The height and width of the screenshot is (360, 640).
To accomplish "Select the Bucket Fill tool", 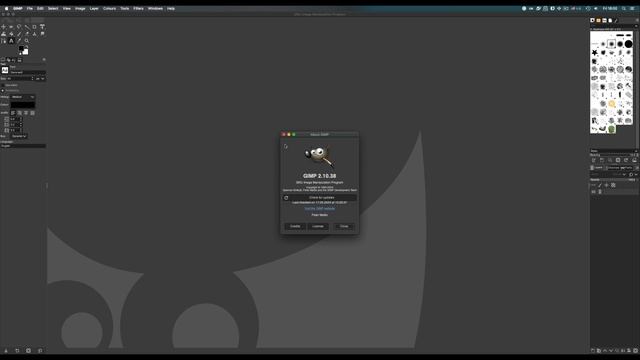I will click(11, 34).
